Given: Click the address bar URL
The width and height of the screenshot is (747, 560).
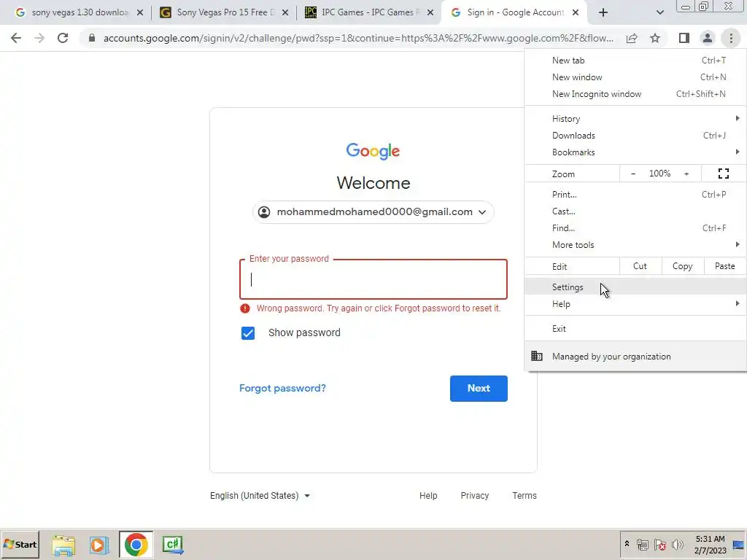Looking at the screenshot, I should pyautogui.click(x=358, y=38).
